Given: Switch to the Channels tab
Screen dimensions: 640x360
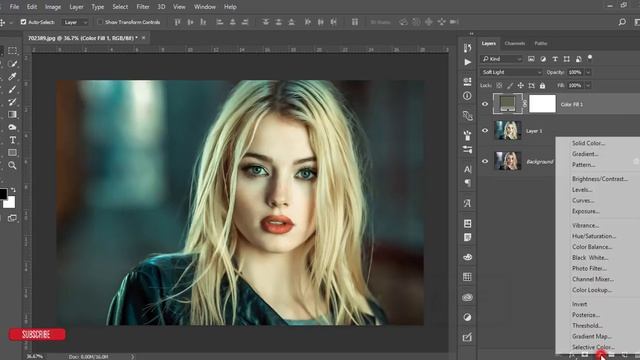Looking at the screenshot, I should click(x=515, y=43).
